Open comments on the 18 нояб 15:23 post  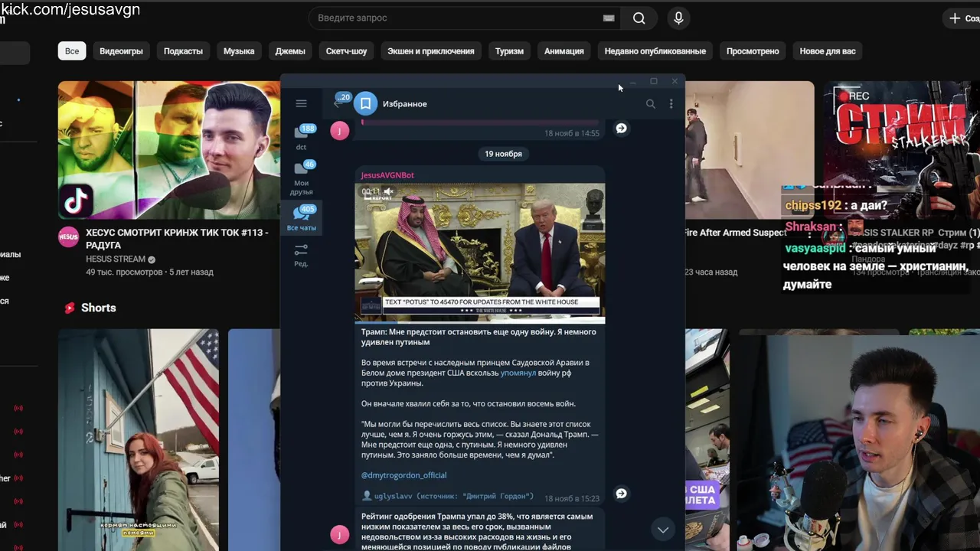(621, 494)
